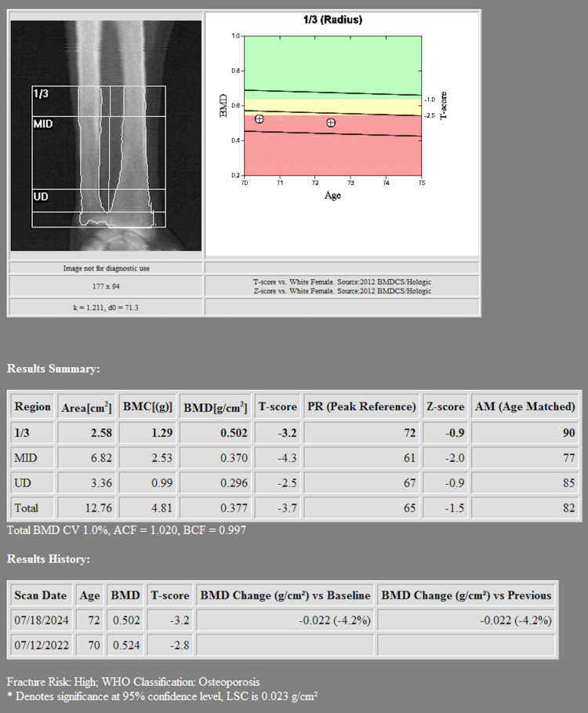Click the 1/3 (Radius) chart title
588x713 pixels.
[332, 20]
